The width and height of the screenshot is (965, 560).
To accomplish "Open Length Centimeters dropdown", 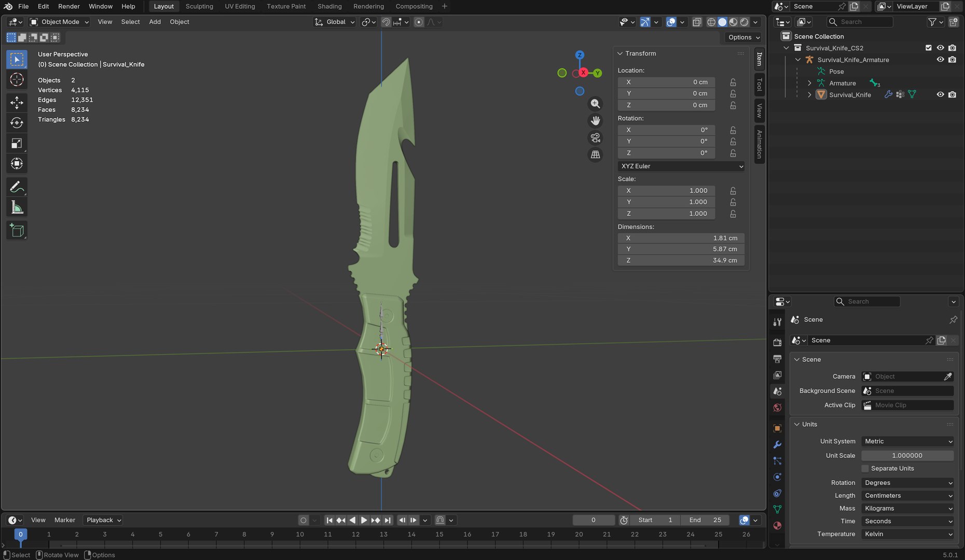I will coord(907,496).
